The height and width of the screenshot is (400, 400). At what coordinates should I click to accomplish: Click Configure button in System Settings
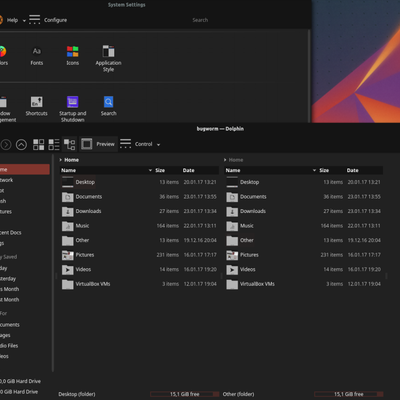pyautogui.click(x=48, y=20)
